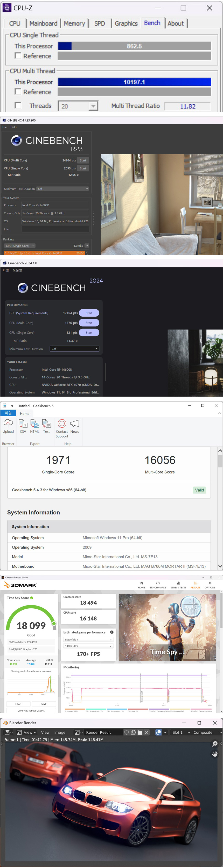Click the open image folder icon in Blender Render
Screen dimensions: 223x868
tap(140, 732)
